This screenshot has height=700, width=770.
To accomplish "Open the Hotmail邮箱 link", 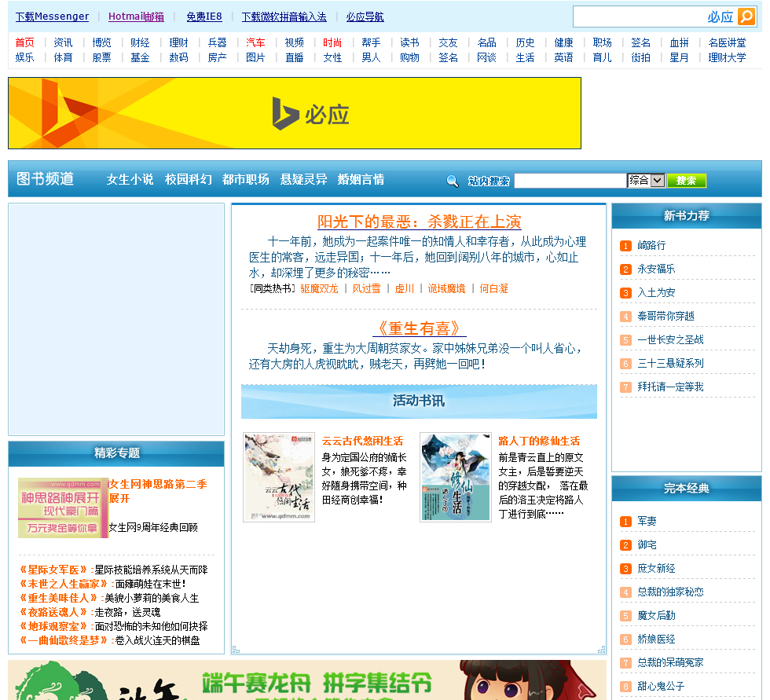I will pyautogui.click(x=136, y=16).
